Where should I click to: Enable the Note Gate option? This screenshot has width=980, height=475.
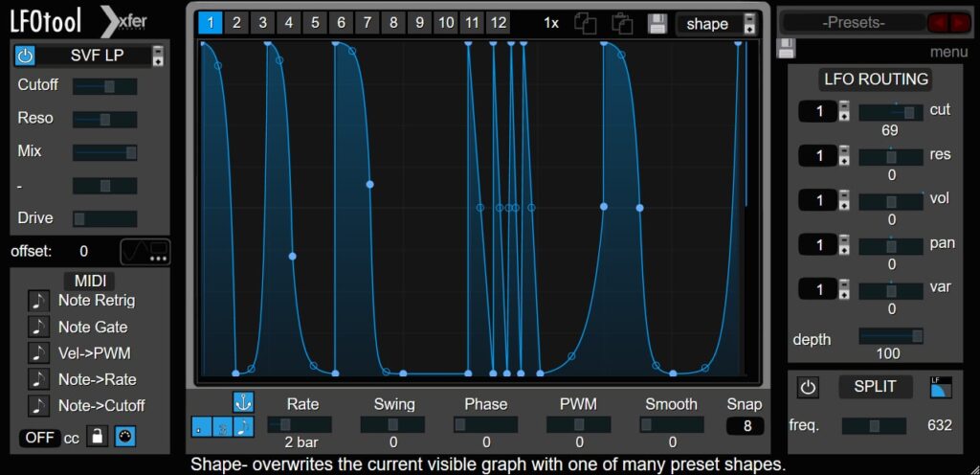(x=38, y=327)
